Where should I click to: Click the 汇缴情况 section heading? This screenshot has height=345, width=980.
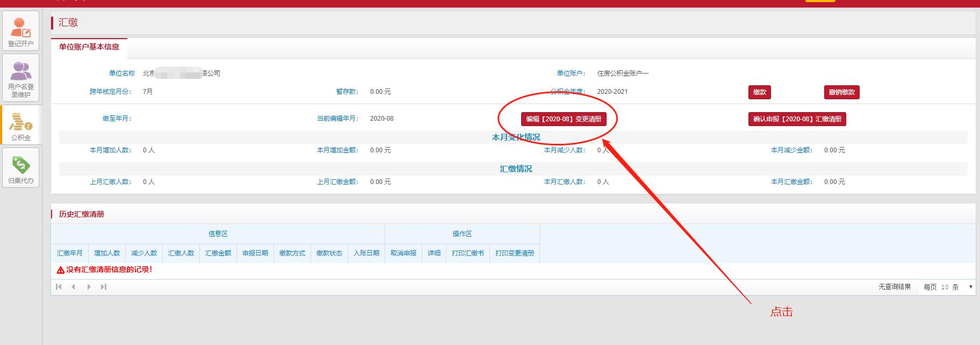pyautogui.click(x=516, y=169)
